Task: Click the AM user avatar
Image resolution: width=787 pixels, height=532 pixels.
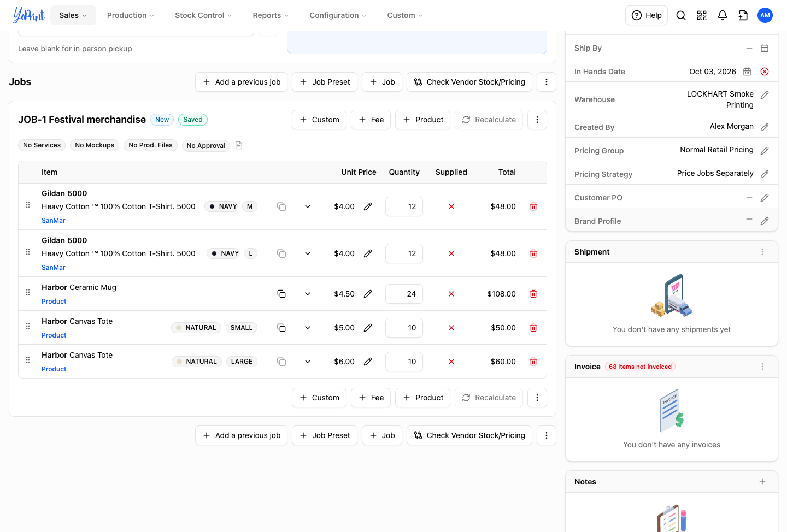Action: pyautogui.click(x=765, y=15)
